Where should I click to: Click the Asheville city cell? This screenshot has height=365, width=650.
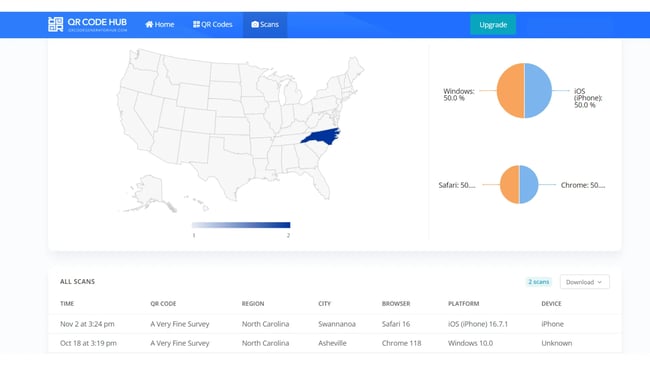coord(332,343)
